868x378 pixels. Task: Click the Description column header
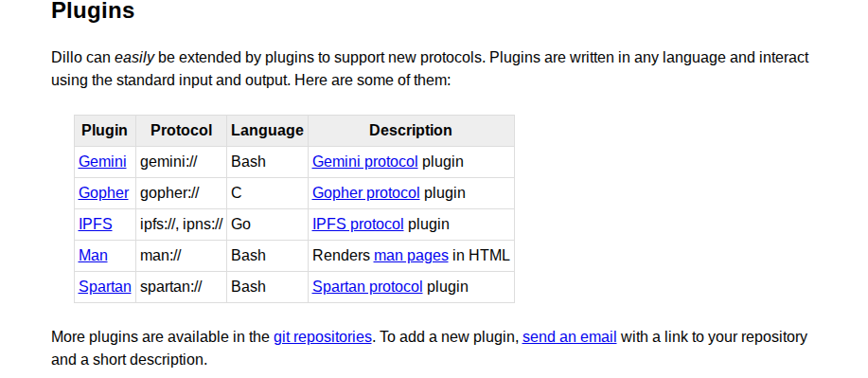point(411,130)
